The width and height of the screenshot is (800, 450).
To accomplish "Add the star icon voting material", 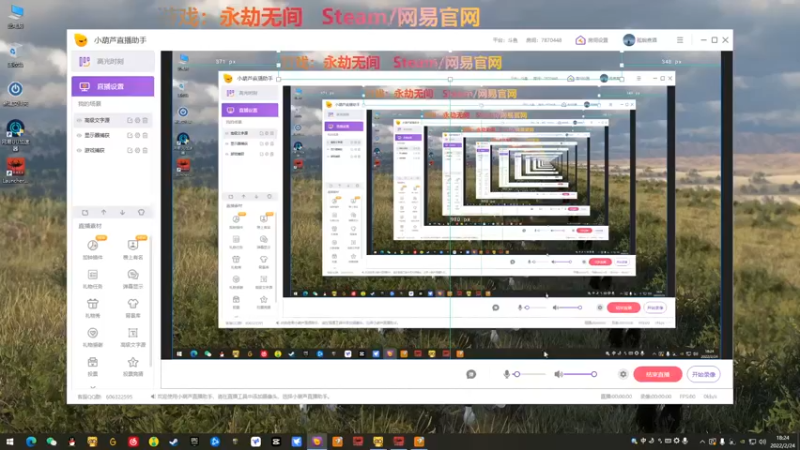I will [x=133, y=366].
